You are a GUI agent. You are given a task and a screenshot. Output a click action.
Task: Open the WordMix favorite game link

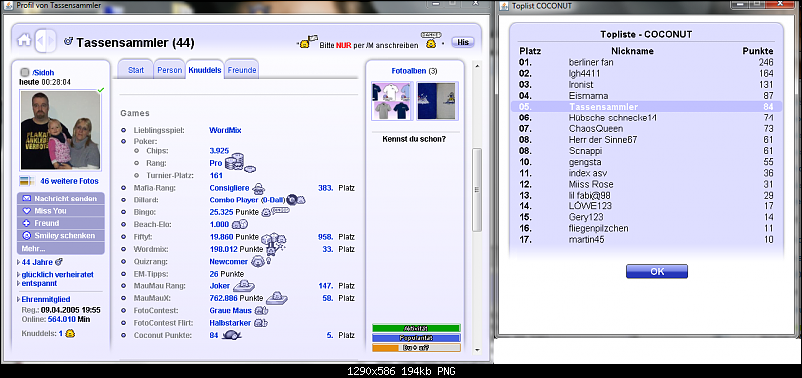tap(225, 130)
